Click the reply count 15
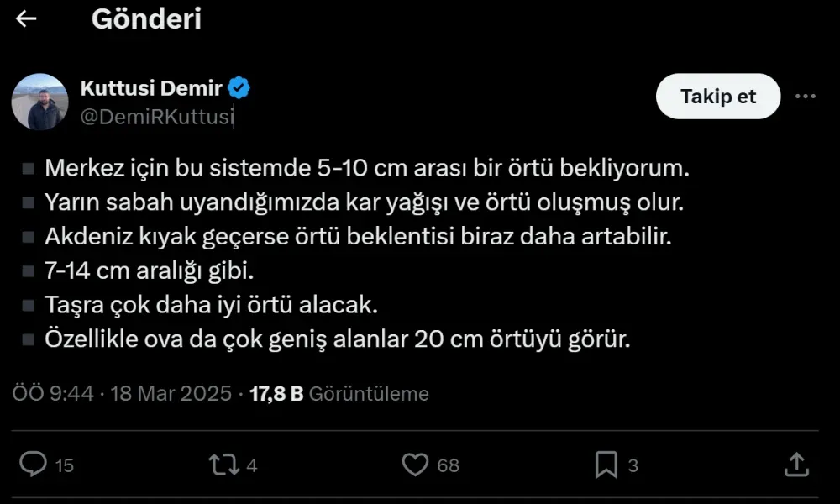 tap(65, 465)
